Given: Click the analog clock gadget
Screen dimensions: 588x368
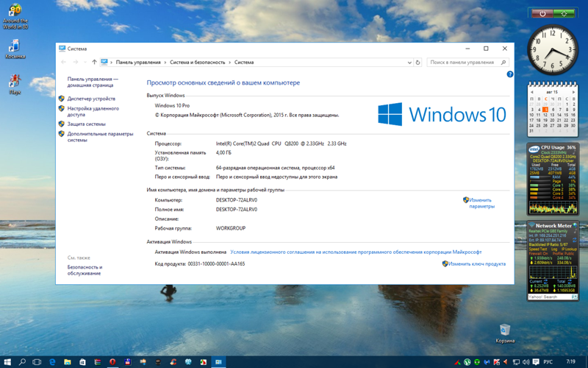Looking at the screenshot, I should coord(553,49).
